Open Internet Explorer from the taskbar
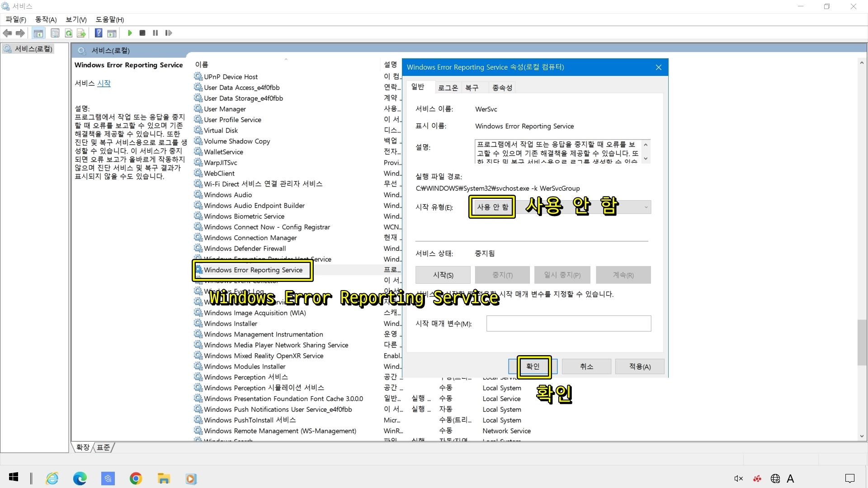The height and width of the screenshot is (488, 868). point(52,478)
